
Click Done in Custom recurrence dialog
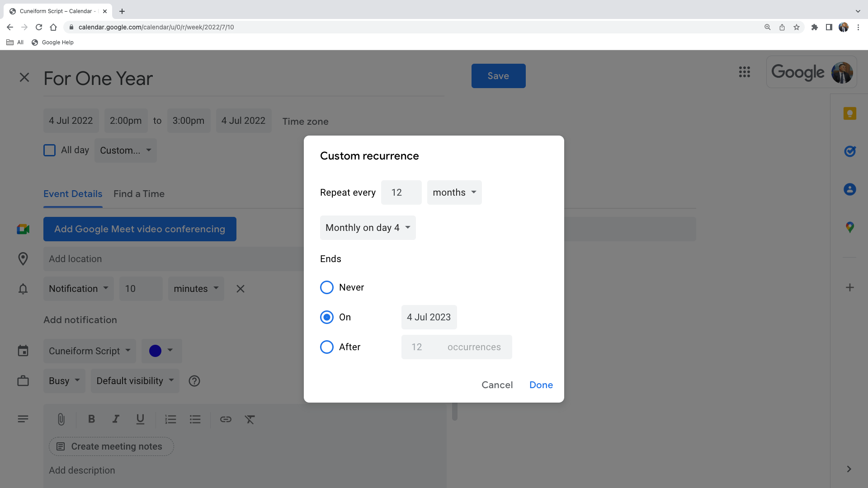tap(541, 385)
